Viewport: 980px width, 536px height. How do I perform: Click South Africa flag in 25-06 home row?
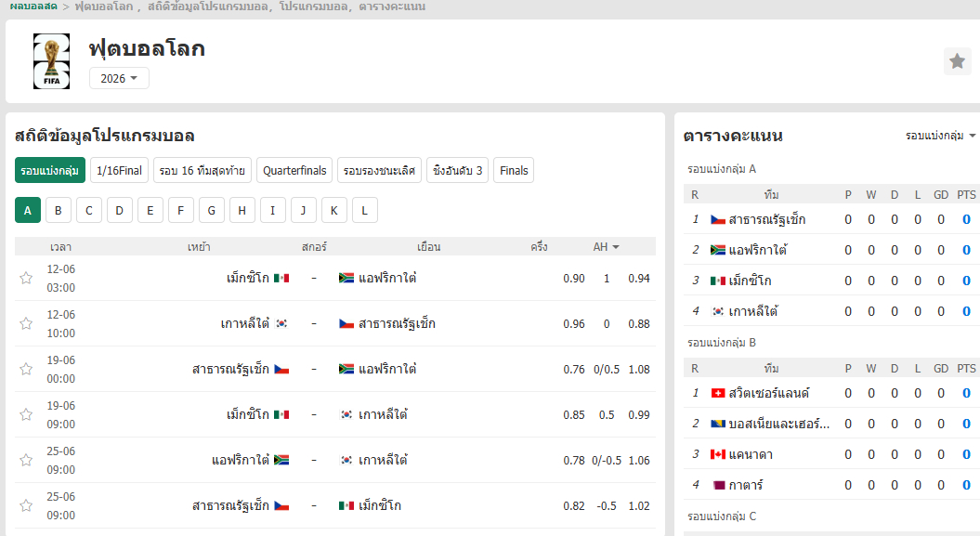pos(281,461)
